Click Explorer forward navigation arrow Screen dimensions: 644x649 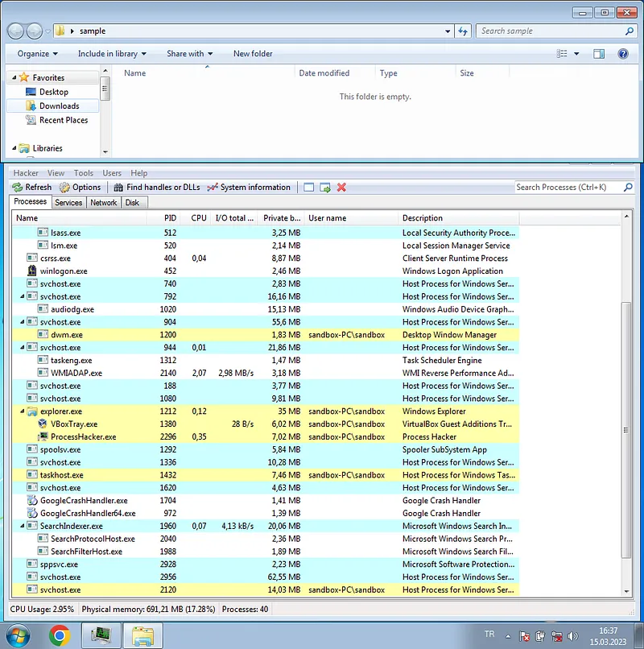35,31
